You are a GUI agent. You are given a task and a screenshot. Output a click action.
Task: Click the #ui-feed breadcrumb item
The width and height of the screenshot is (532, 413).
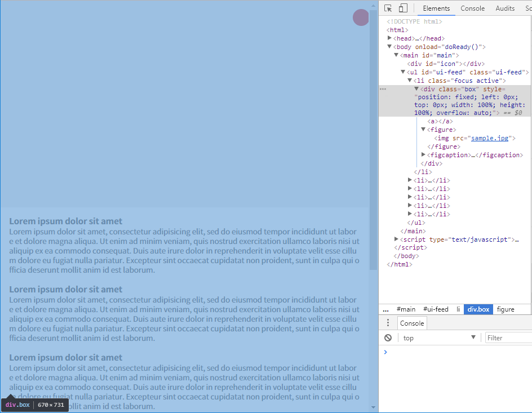[x=436, y=309]
